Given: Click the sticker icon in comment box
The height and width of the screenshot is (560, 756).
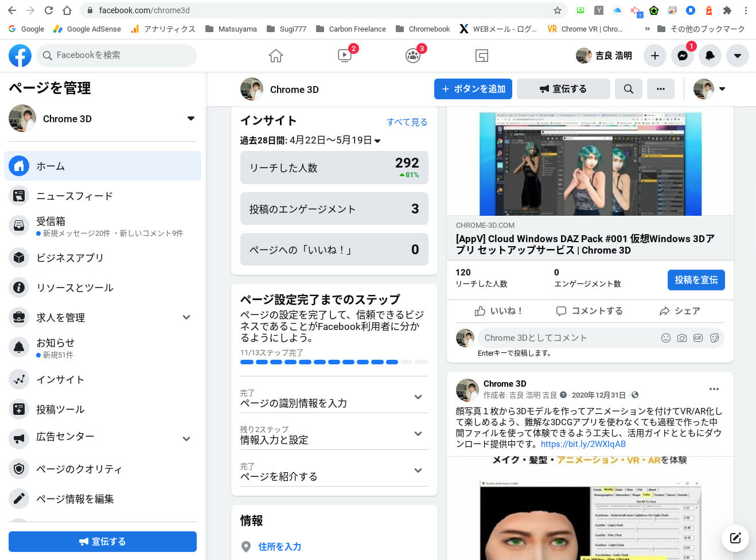Looking at the screenshot, I should 714,338.
